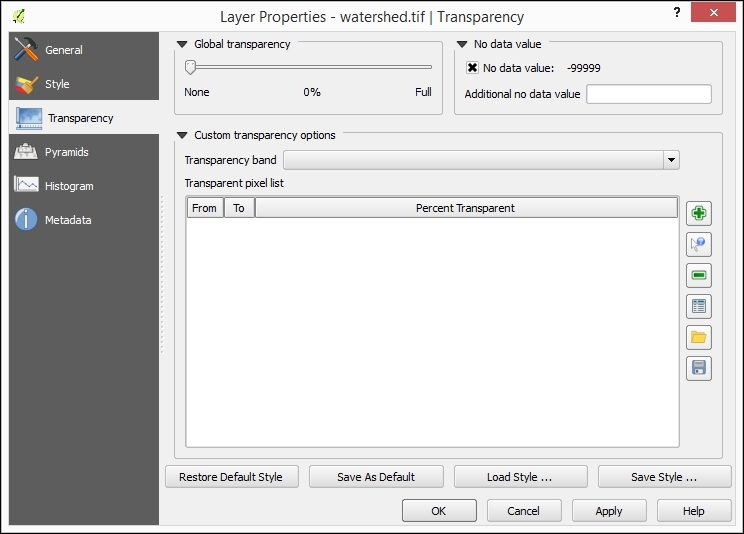Click the Style paintbrush icon
This screenshot has height=534, width=744.
click(x=26, y=84)
